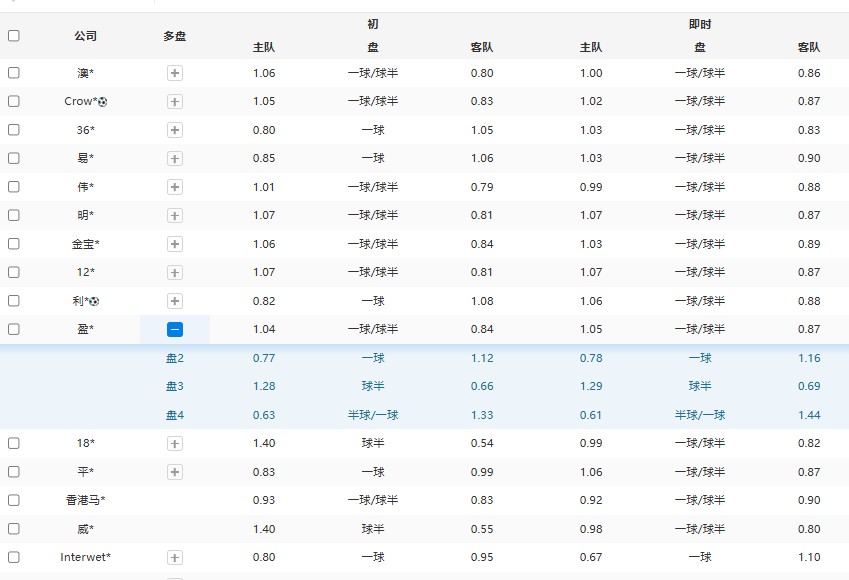Screen dimensions: 849x580
Task: Expand multi-odds for Crow* company
Action: (175, 101)
